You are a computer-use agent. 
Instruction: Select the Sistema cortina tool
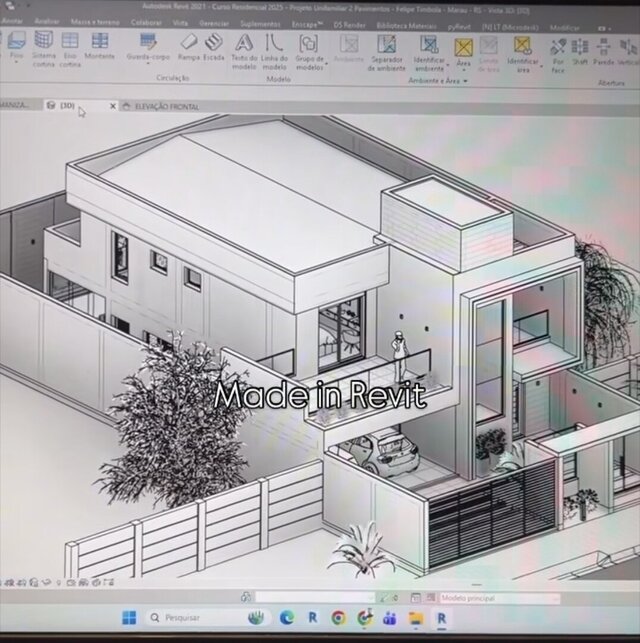click(43, 50)
